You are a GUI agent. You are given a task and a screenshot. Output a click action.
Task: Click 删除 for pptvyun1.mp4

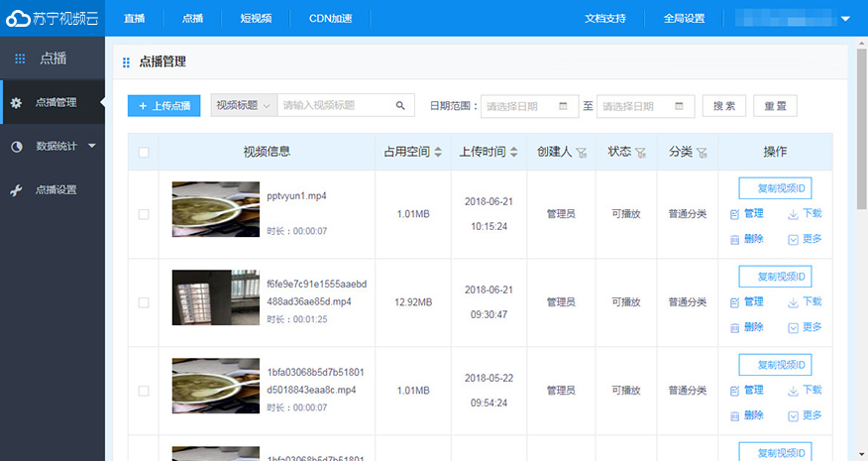click(747, 239)
